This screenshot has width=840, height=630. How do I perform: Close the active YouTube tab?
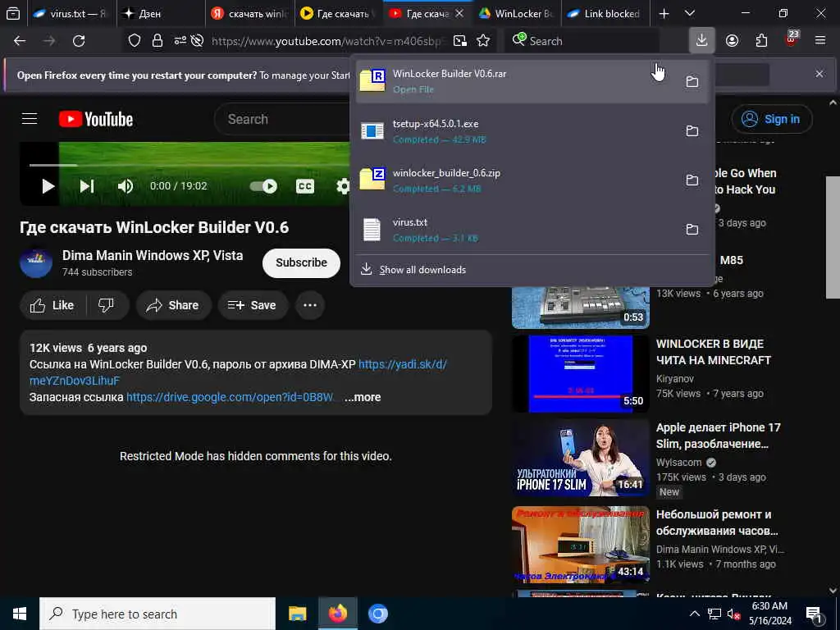click(459, 13)
